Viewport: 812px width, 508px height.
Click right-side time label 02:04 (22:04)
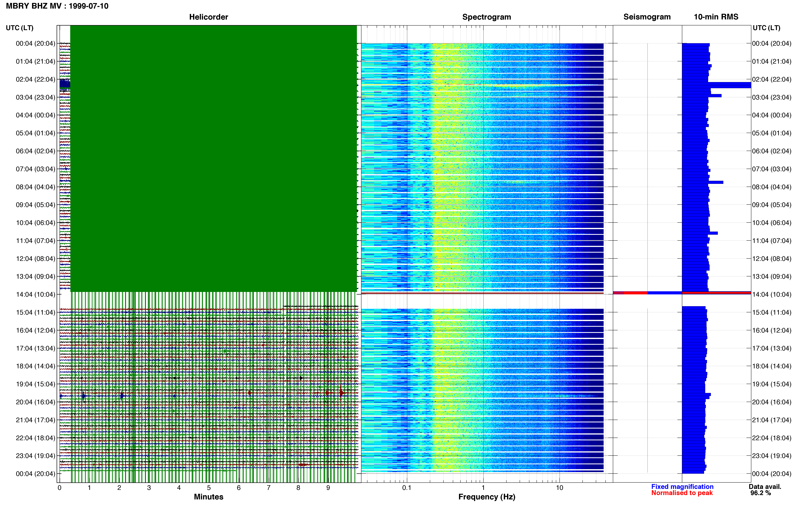pos(772,79)
